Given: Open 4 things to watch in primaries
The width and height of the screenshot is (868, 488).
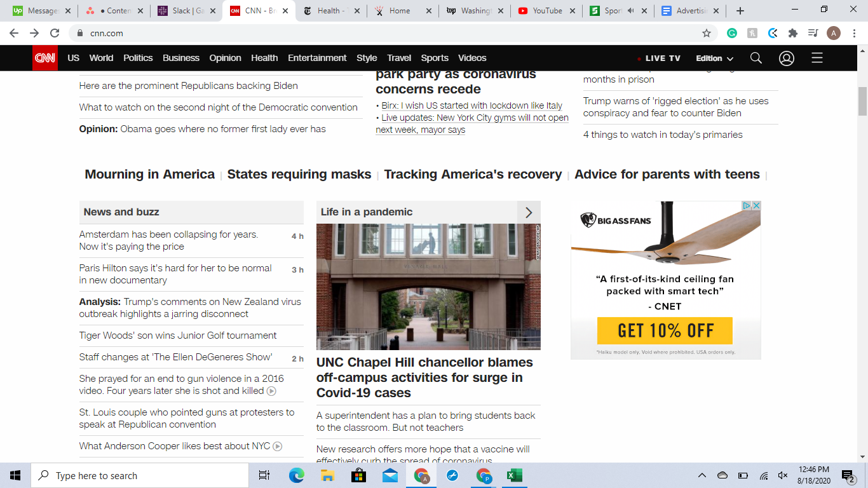Looking at the screenshot, I should click(663, 135).
